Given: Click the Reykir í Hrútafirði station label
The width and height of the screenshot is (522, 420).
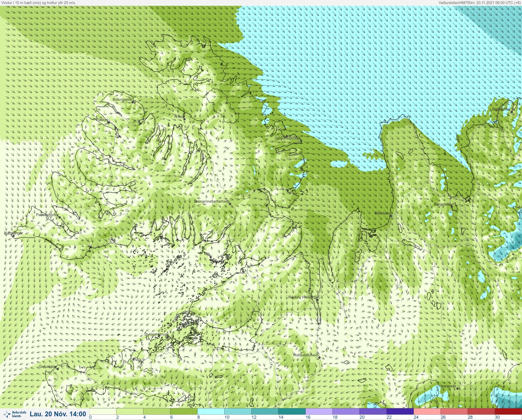Looking at the screenshot, I should (x=303, y=297).
